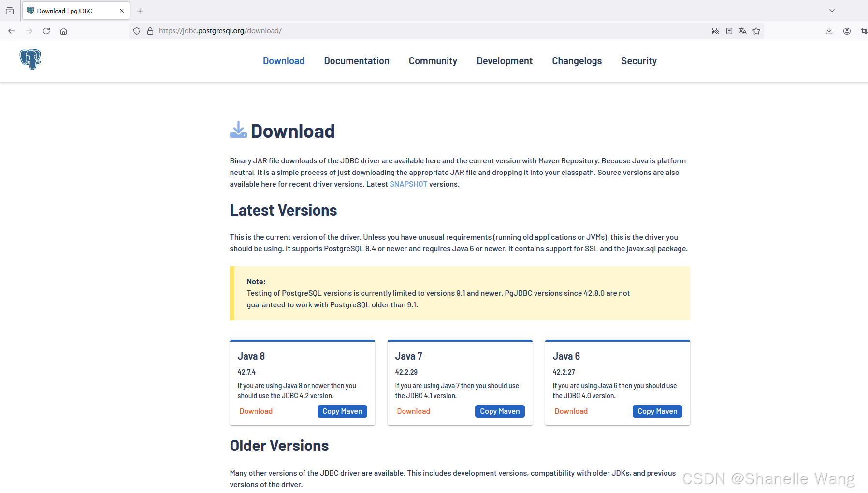
Task: Click the Older Versions heading
Action: [279, 446]
